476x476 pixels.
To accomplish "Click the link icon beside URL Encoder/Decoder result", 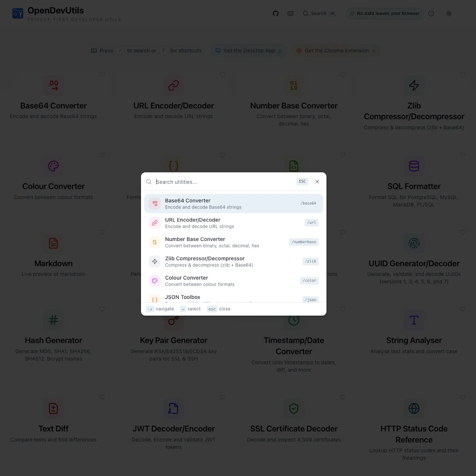I will [x=155, y=223].
